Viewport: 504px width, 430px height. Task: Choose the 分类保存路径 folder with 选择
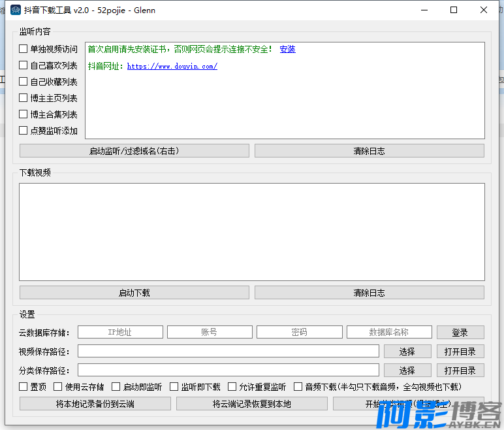pyautogui.click(x=407, y=371)
